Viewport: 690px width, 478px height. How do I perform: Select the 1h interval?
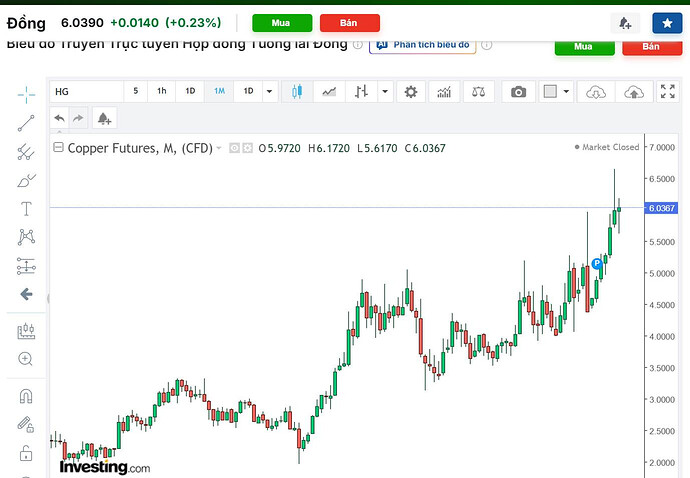tap(161, 91)
